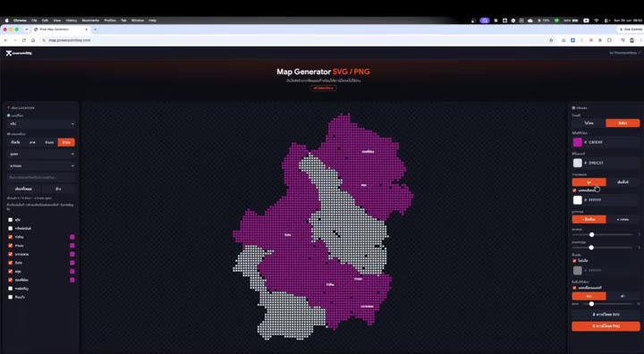The width and height of the screenshot is (644, 354).
Task: Open the dropdown just below the level tabs
Action: pos(41,154)
